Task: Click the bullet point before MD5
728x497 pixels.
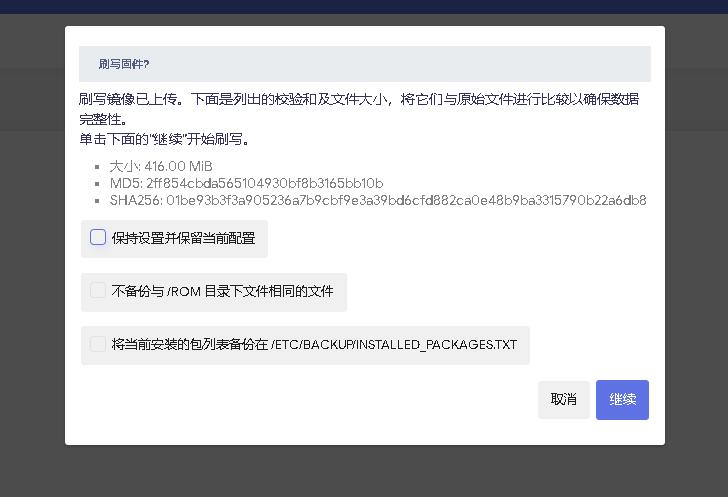Action: point(97,184)
